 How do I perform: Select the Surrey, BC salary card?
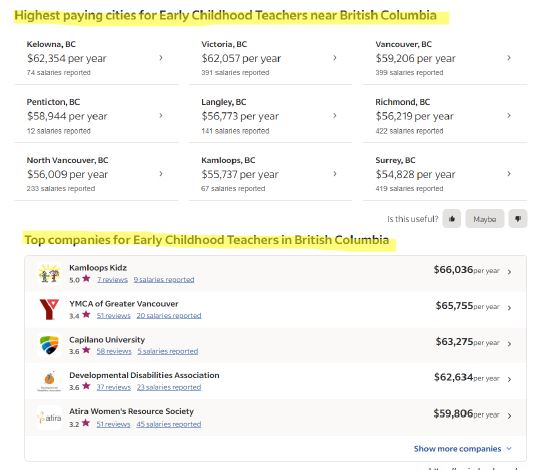click(445, 174)
